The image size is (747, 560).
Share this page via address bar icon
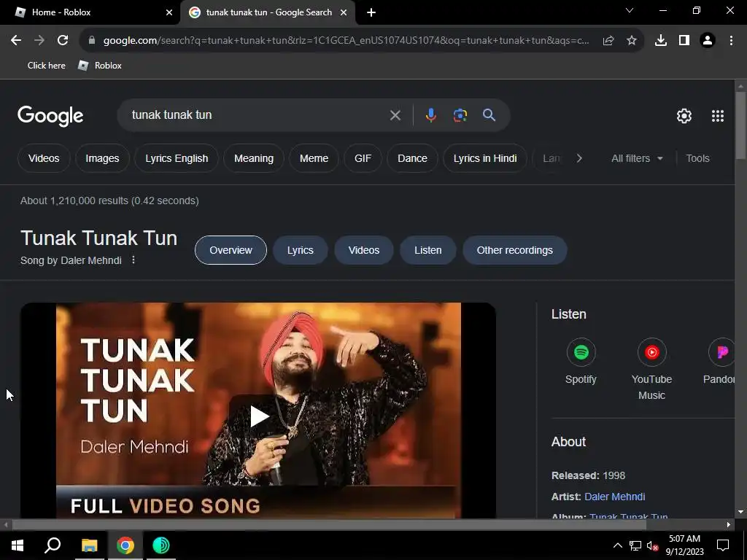pos(608,41)
